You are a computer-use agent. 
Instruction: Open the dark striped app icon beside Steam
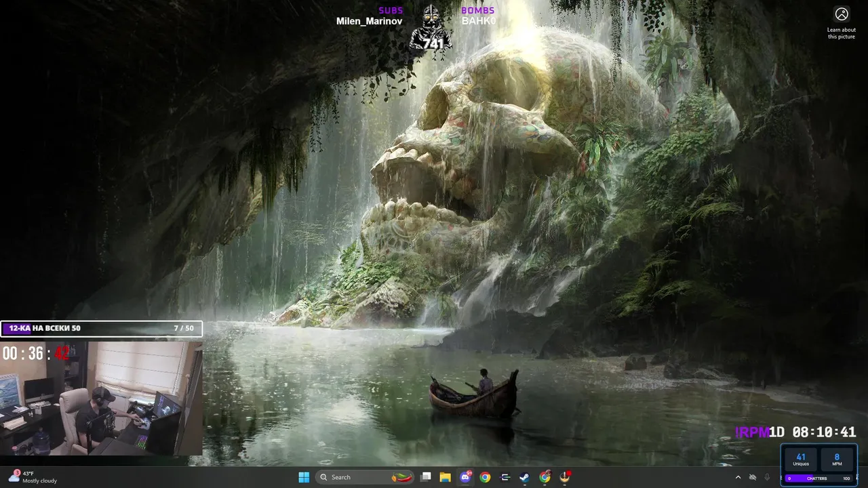[505, 477]
